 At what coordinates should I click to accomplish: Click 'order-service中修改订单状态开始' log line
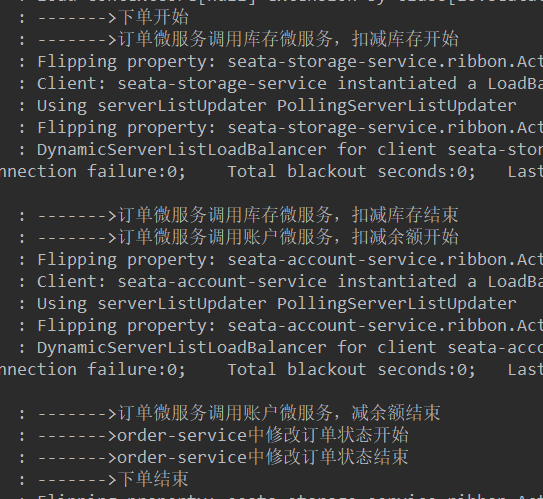click(x=214, y=435)
